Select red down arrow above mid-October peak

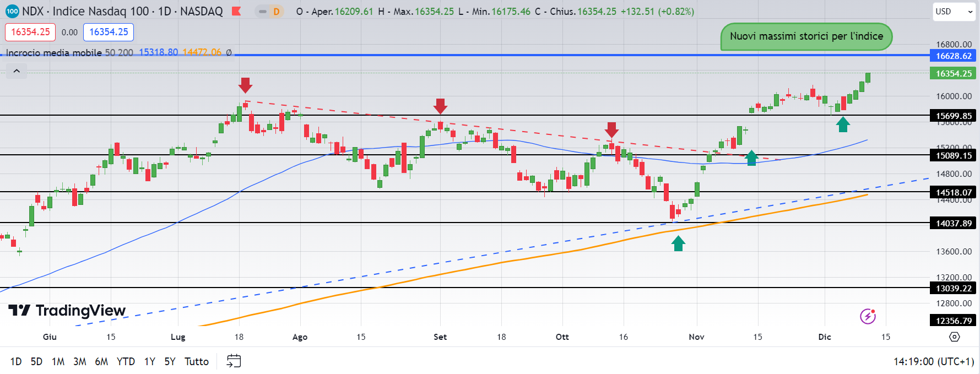pos(611,130)
